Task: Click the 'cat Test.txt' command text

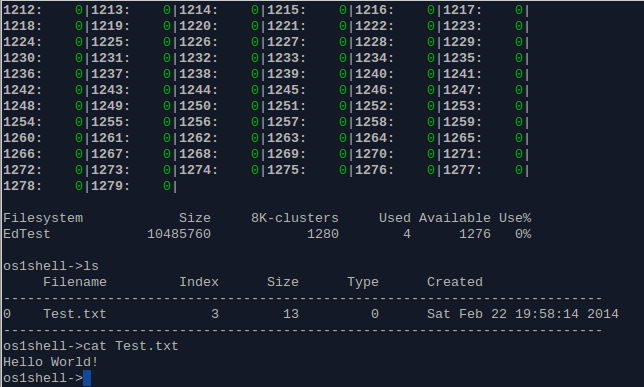Action: 131,346
